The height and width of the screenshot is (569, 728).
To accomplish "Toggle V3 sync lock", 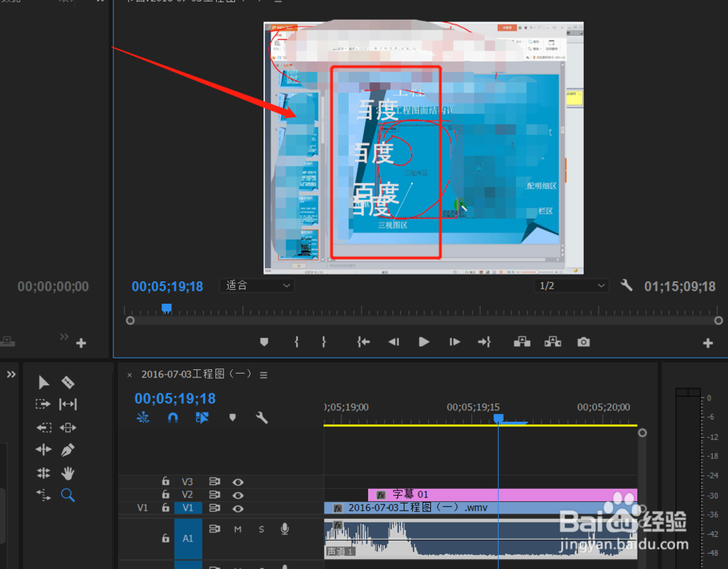I will coord(215,482).
